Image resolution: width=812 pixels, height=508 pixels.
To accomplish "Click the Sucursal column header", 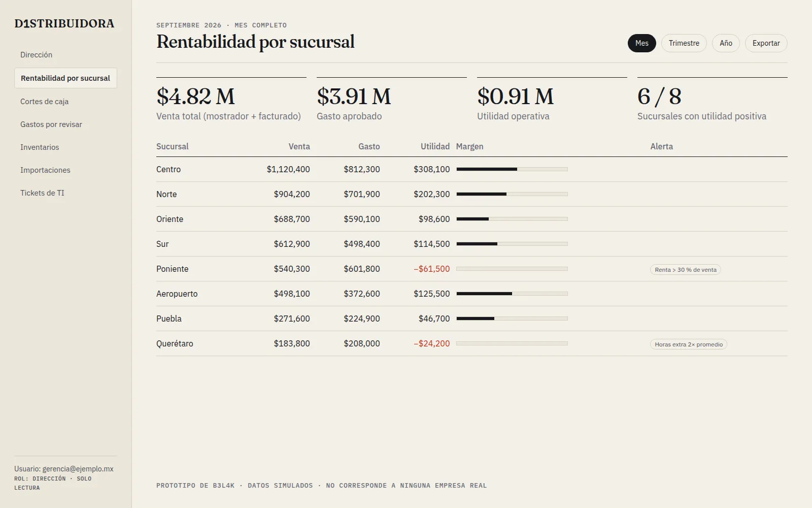I will point(173,146).
